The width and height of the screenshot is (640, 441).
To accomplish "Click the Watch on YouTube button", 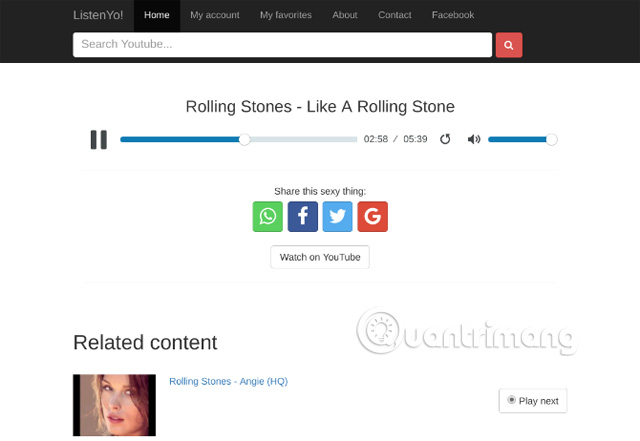I will pos(320,257).
